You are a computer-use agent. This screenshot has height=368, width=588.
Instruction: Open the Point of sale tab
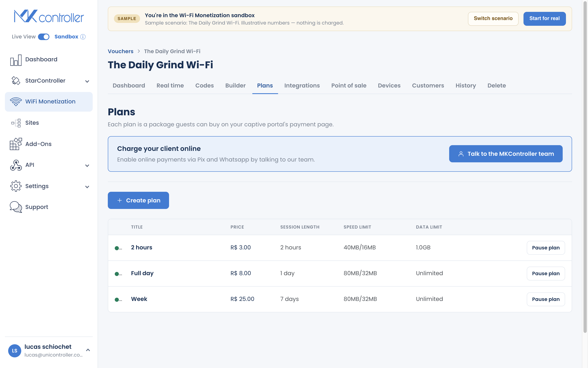[x=349, y=86]
